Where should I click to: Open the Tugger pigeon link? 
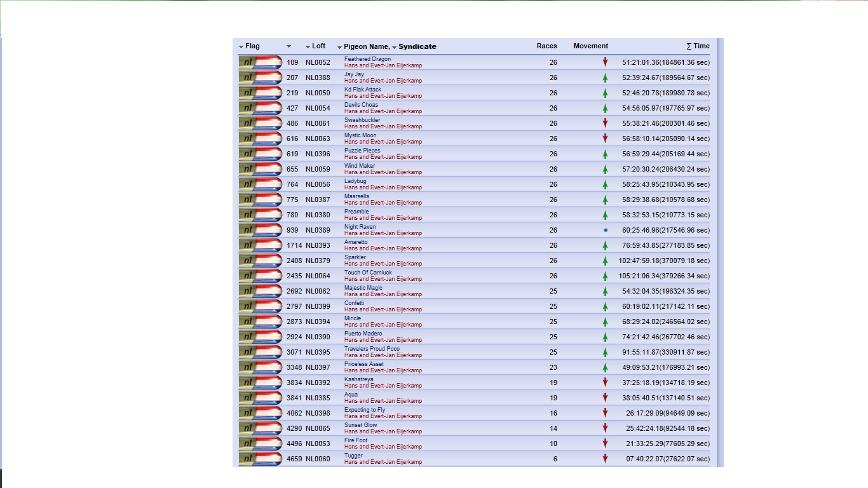click(353, 456)
